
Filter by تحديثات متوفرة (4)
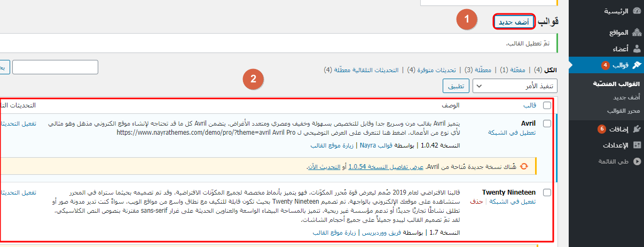click(431, 70)
